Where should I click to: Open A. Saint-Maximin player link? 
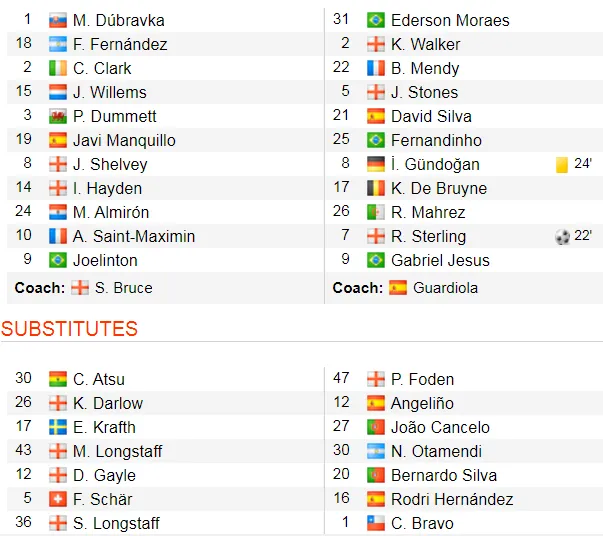[x=134, y=237]
